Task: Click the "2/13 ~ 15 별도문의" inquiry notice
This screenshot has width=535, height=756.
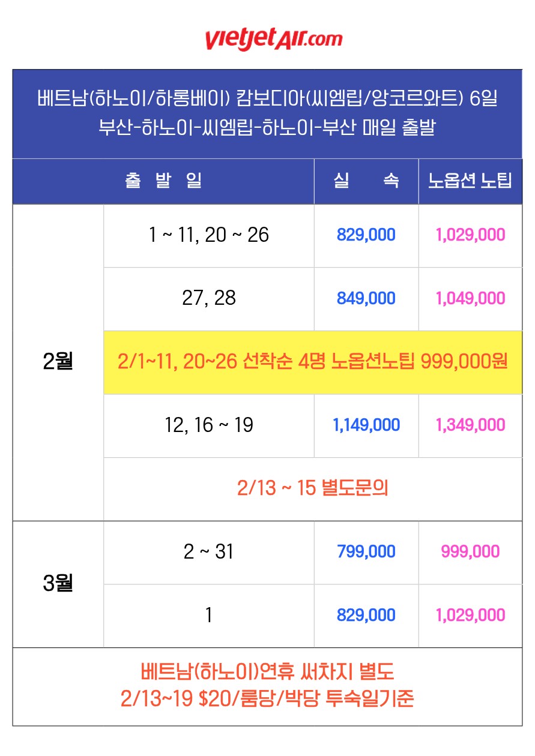Action: 313,488
